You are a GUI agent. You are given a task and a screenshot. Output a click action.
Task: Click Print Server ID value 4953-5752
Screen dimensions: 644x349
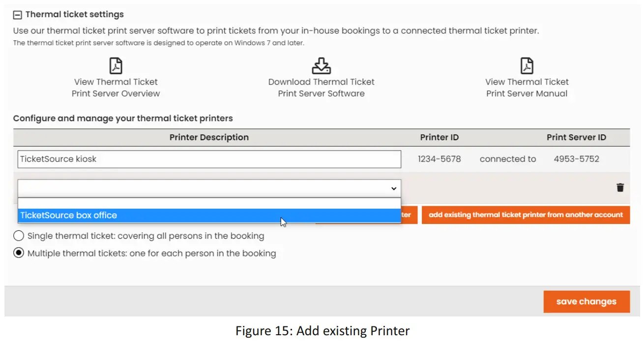(x=577, y=159)
